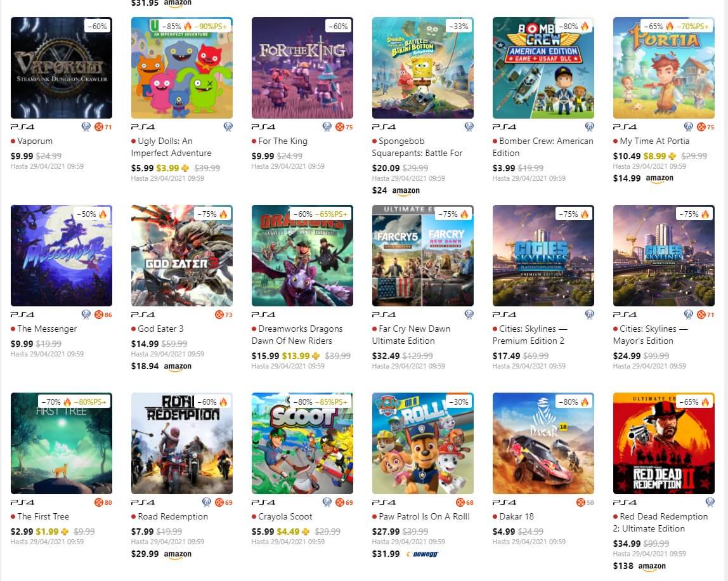728x581 pixels.
Task: Click the Amazon $14.99 price under Portia
Action: (x=627, y=179)
